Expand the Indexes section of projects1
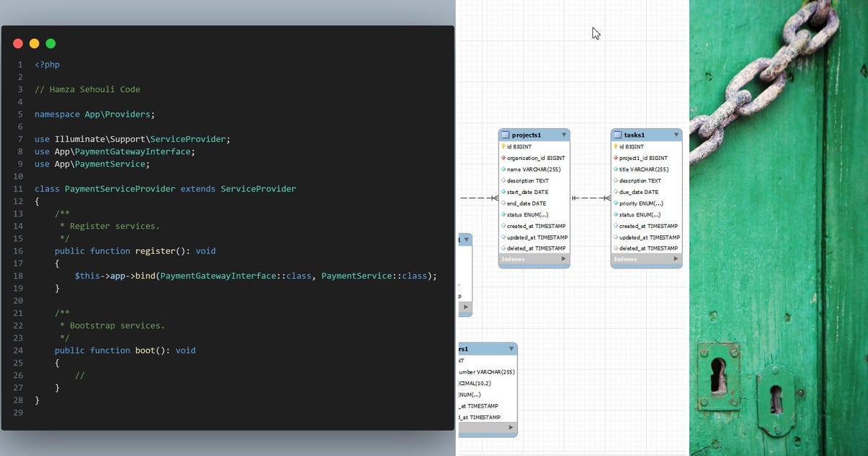868x456 pixels. (x=563, y=259)
